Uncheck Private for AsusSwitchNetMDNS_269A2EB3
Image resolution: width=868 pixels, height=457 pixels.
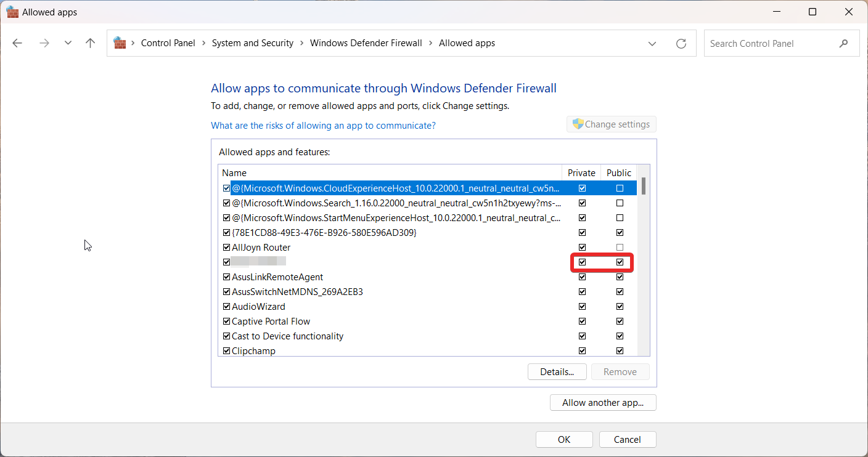[x=582, y=292]
